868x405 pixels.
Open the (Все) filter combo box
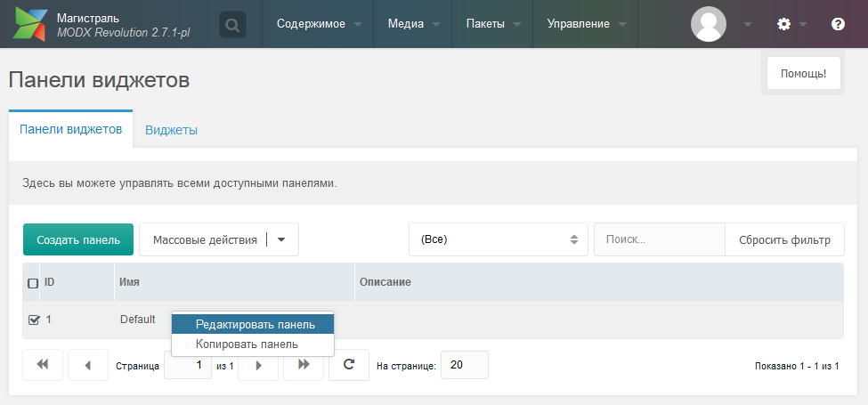click(498, 239)
